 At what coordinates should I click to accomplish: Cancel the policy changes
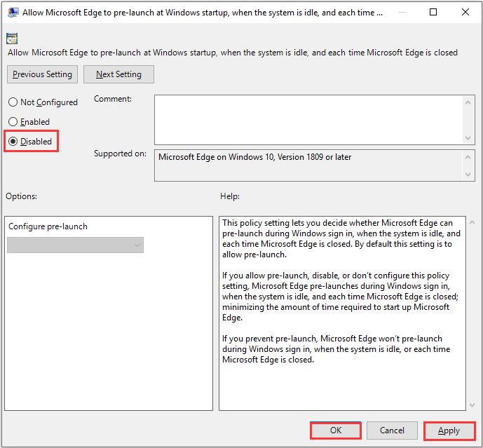point(392,430)
